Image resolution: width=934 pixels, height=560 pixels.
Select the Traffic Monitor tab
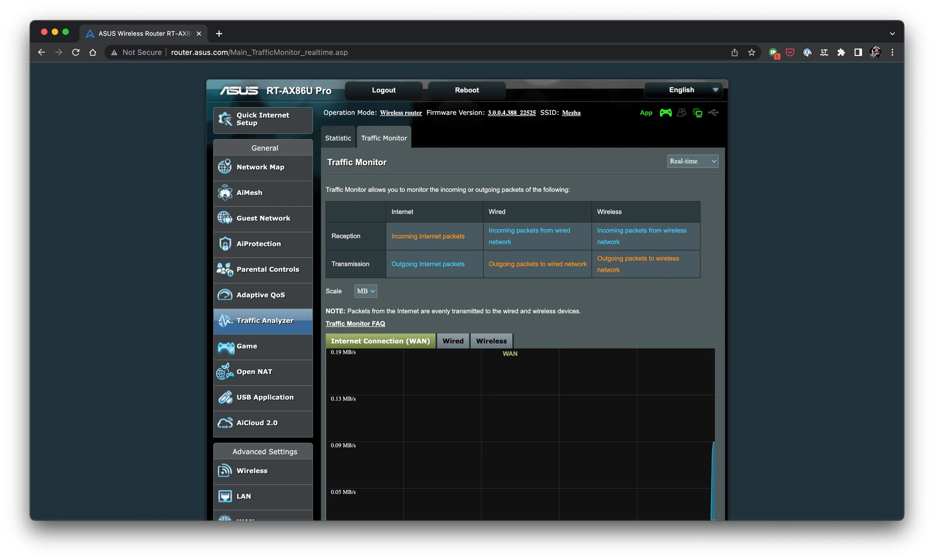click(384, 138)
